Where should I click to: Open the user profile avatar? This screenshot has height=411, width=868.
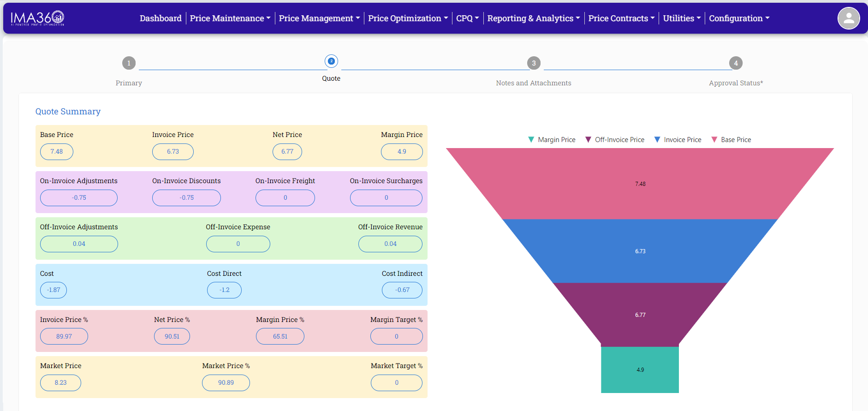click(x=848, y=18)
